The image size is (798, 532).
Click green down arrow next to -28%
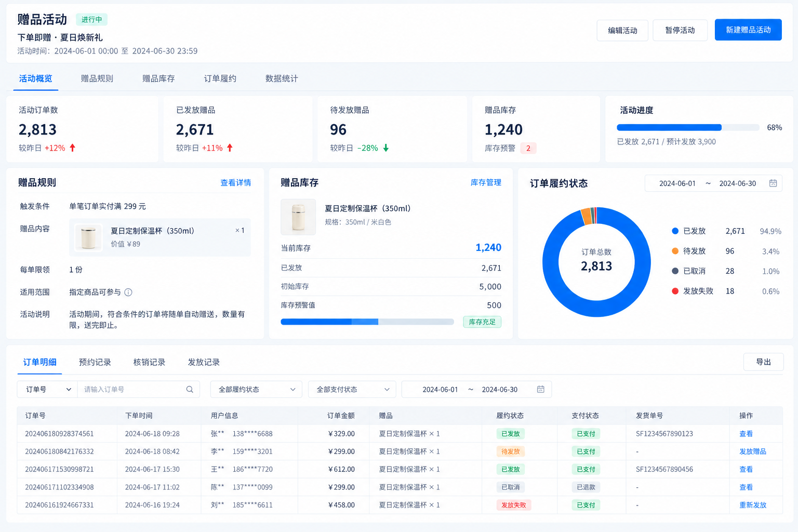click(x=386, y=148)
